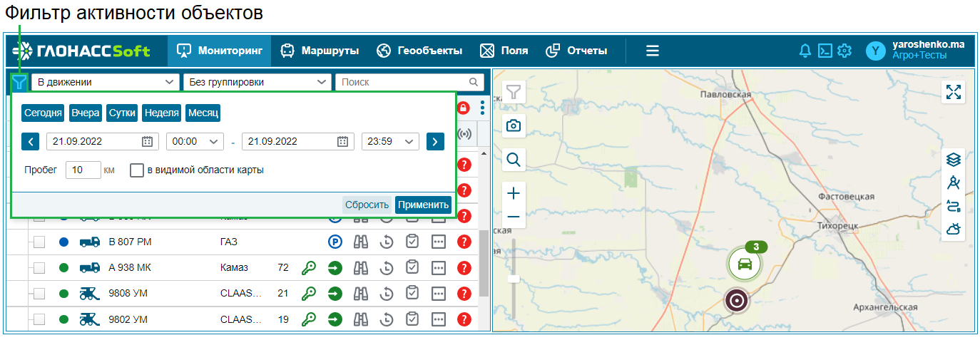Open the Геообъекты section
980x345 pixels.
tap(419, 51)
